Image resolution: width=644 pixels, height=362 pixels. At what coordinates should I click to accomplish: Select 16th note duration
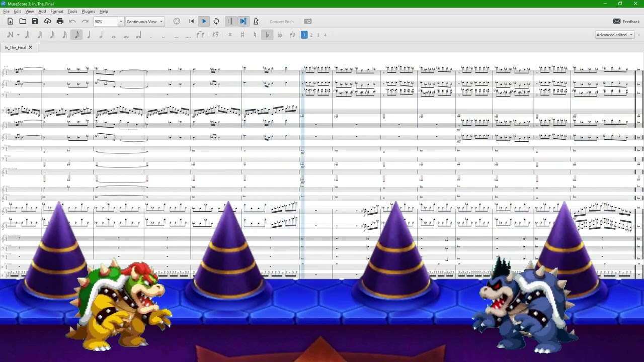click(64, 35)
